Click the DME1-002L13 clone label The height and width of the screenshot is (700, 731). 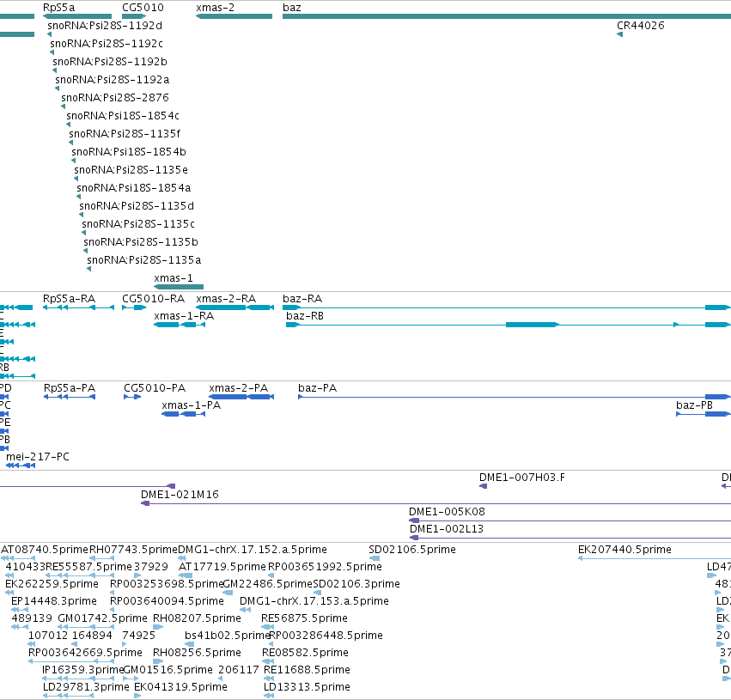pyautogui.click(x=447, y=529)
